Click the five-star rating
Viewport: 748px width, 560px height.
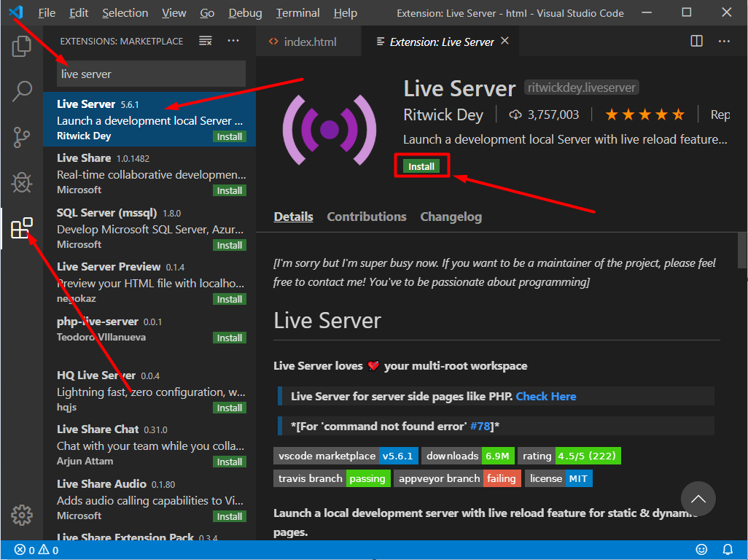(x=645, y=115)
